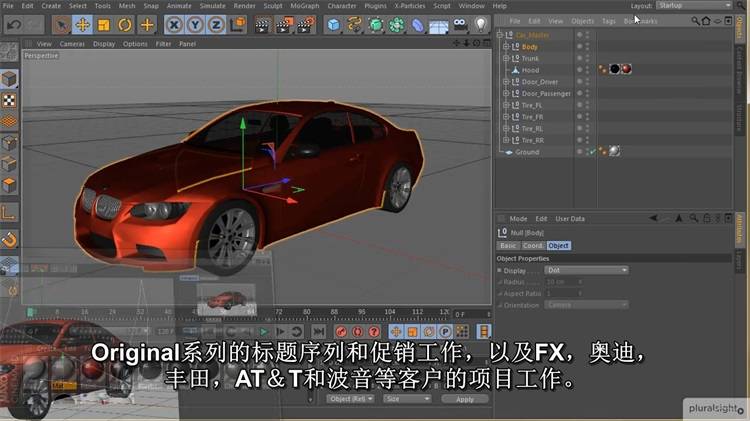750x421 pixels.
Task: Open the viewport Display menu
Action: pos(104,44)
